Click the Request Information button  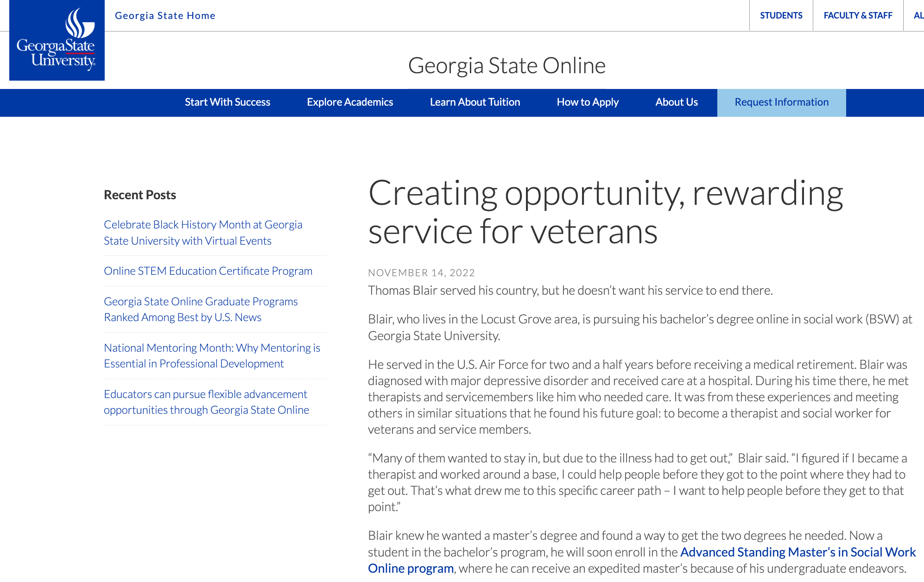tap(781, 102)
